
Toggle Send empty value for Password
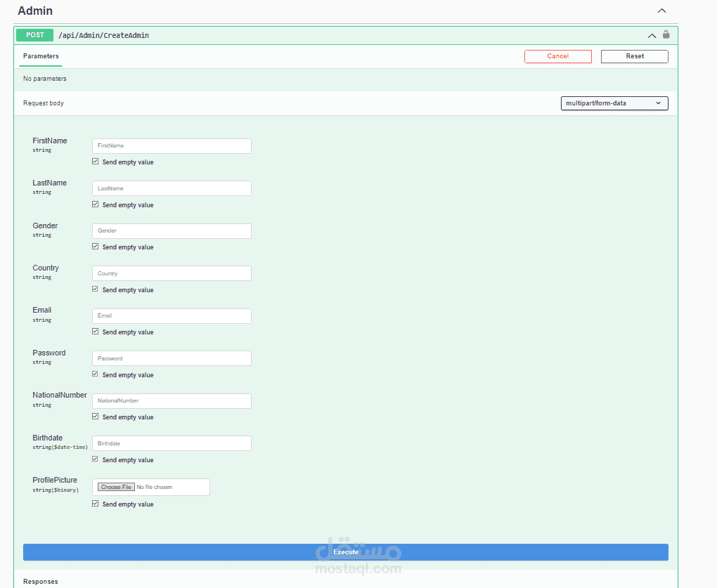95,374
